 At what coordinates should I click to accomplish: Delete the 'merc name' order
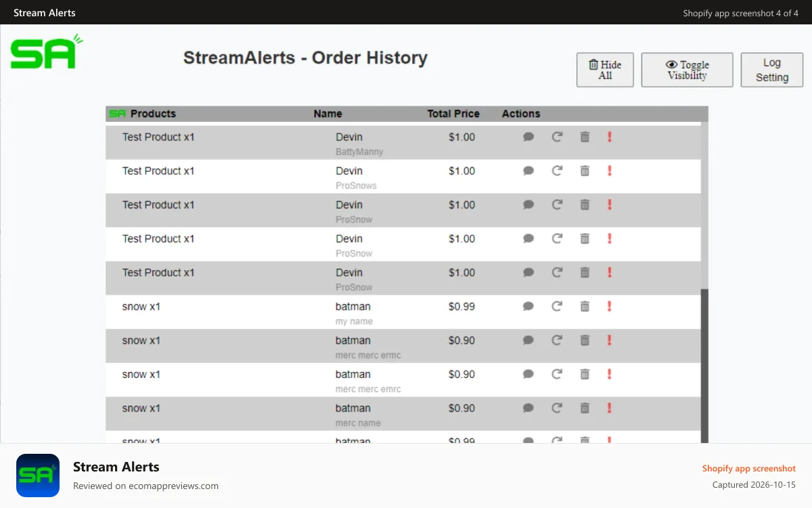click(x=585, y=408)
